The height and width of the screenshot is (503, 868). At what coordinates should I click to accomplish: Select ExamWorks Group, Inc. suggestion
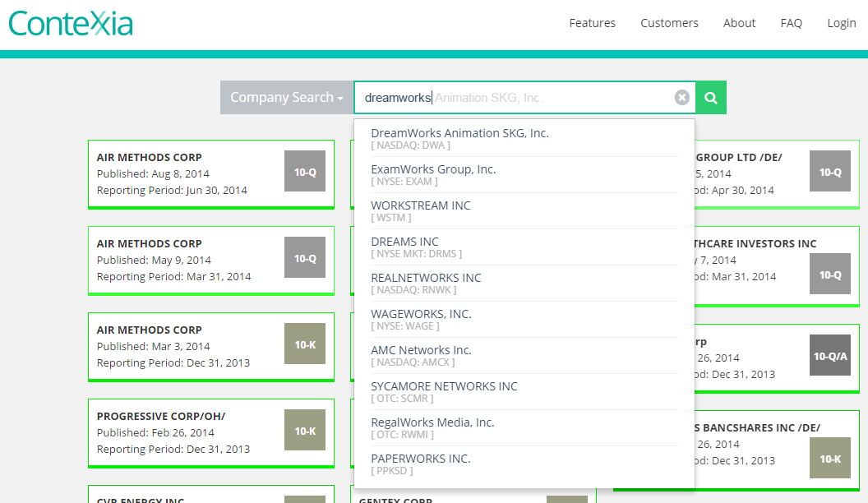524,175
